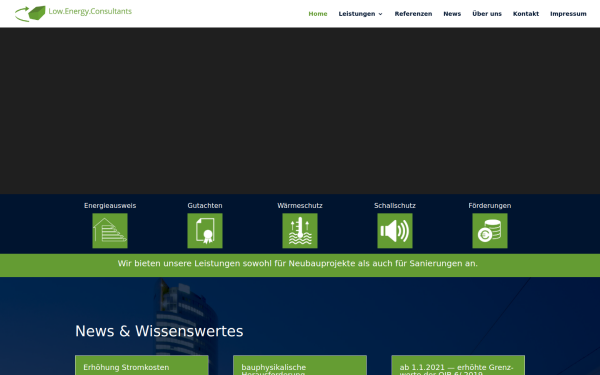Select the Wärmeschutz thermometer icon tile

coord(300,231)
